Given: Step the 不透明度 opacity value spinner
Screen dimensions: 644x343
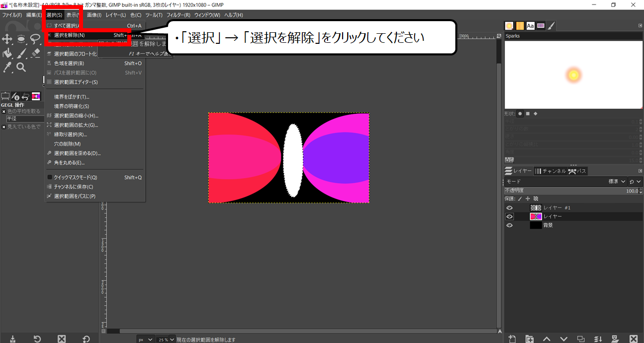Looking at the screenshot, I should point(640,190).
